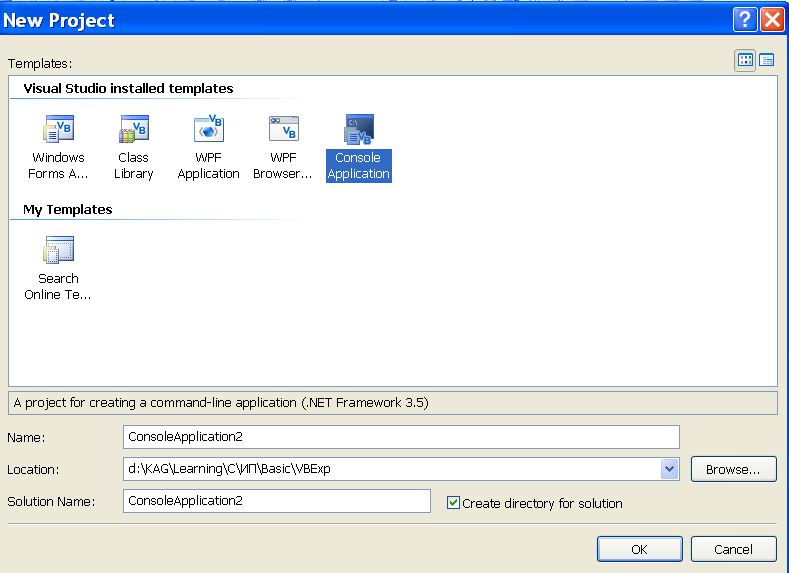Focus the Solution Name field

[x=277, y=501]
